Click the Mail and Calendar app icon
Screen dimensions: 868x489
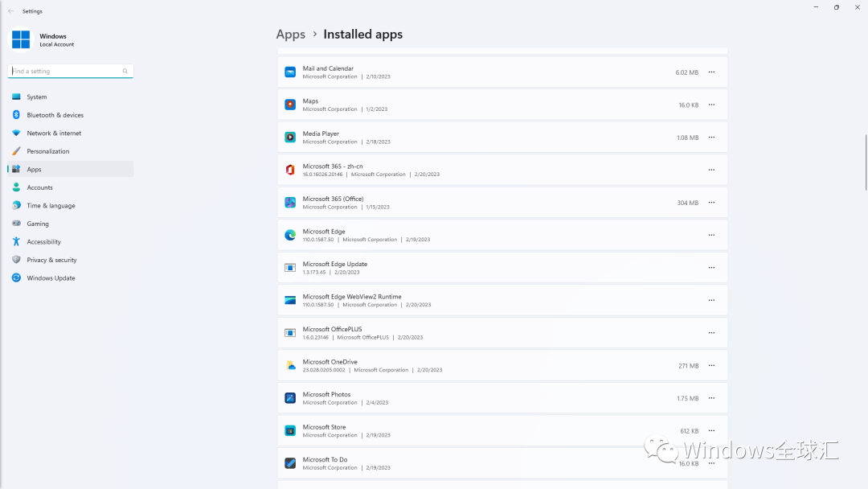tap(290, 72)
